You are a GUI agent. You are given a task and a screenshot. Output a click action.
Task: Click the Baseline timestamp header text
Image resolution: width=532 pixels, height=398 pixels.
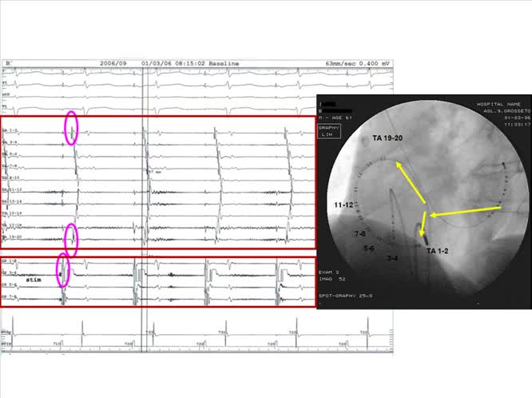pyautogui.click(x=185, y=62)
